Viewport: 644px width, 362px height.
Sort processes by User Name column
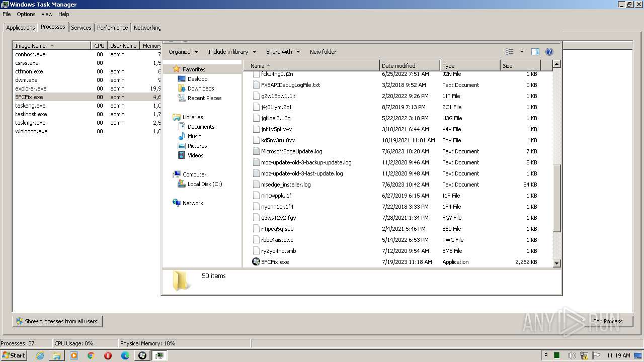click(123, 46)
